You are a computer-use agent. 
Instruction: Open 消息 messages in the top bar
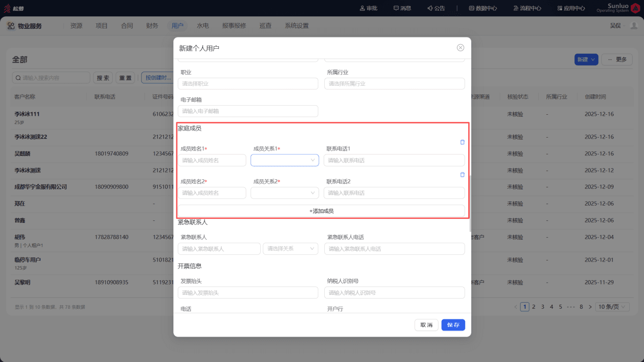coord(402,8)
